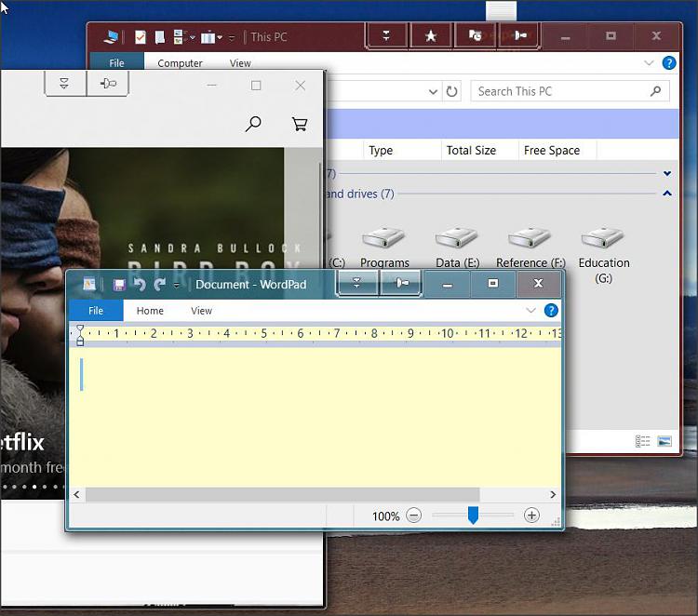Click the magnifier icon in Search This PC box
The image size is (698, 616).
(x=655, y=91)
